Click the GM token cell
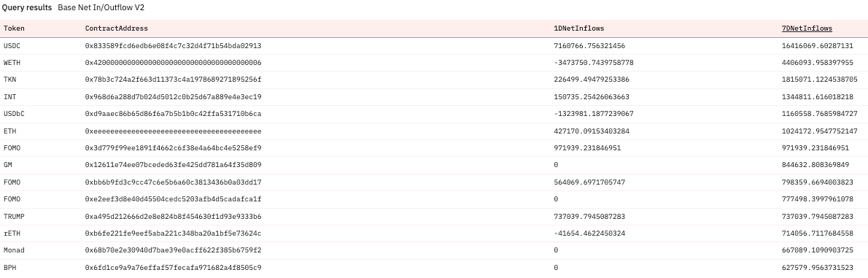 click(8, 164)
